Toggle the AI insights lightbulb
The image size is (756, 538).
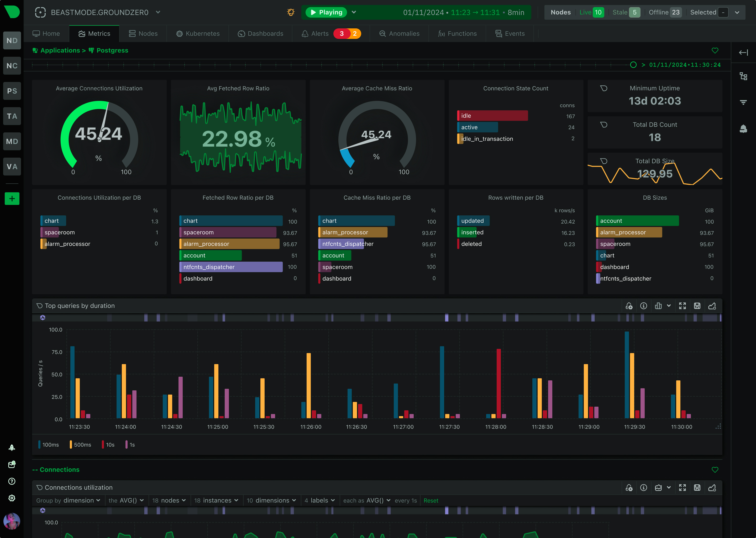[291, 12]
